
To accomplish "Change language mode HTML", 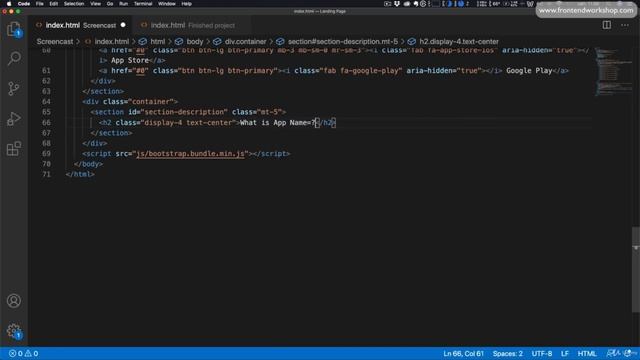I will coord(587,353).
